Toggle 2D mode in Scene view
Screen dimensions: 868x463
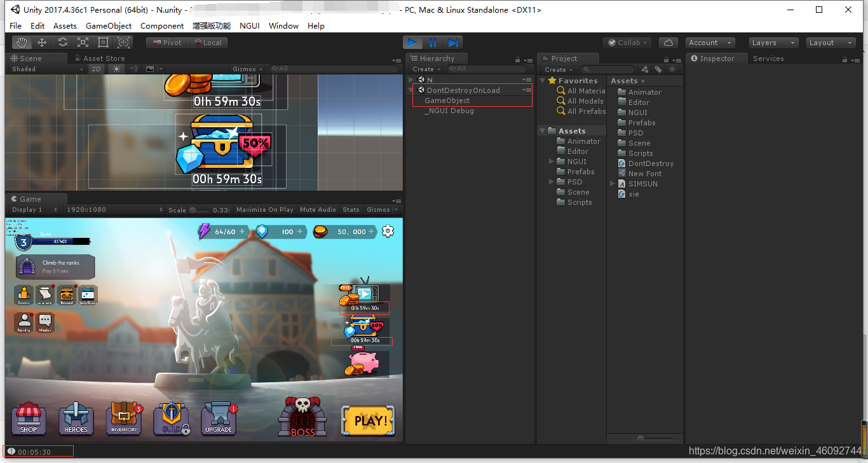coord(95,69)
